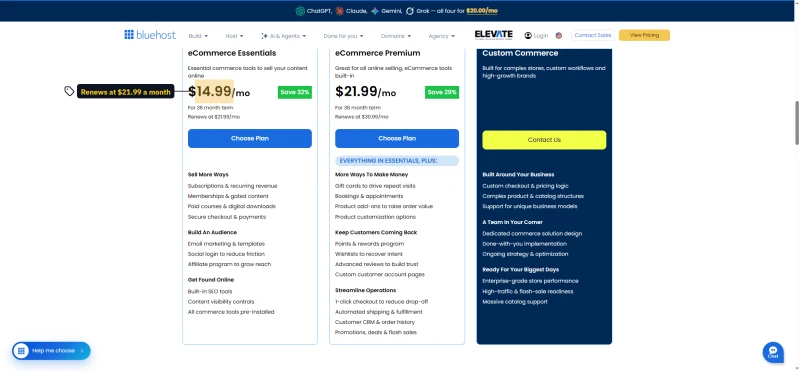Click the Help me choose button
The height and width of the screenshot is (372, 800).
point(51,351)
